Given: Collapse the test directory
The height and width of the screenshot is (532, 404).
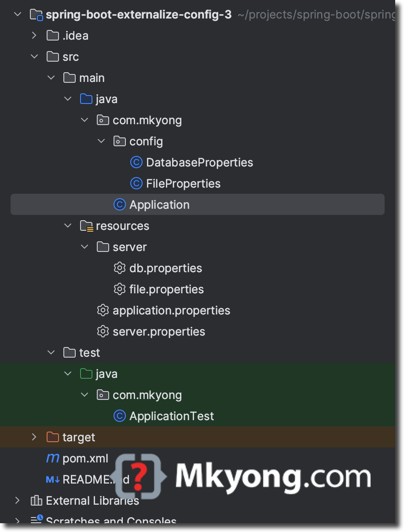Looking at the screenshot, I should (51, 352).
